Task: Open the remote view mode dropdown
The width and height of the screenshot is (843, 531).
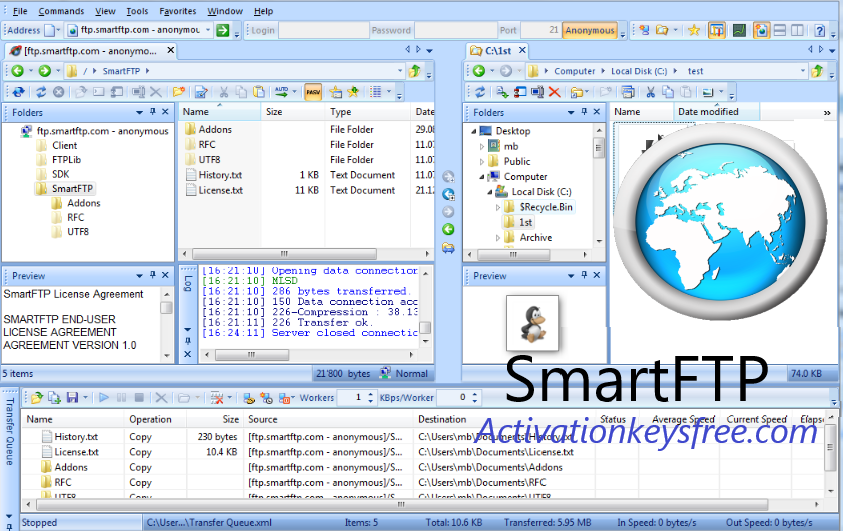Action: pos(389,92)
